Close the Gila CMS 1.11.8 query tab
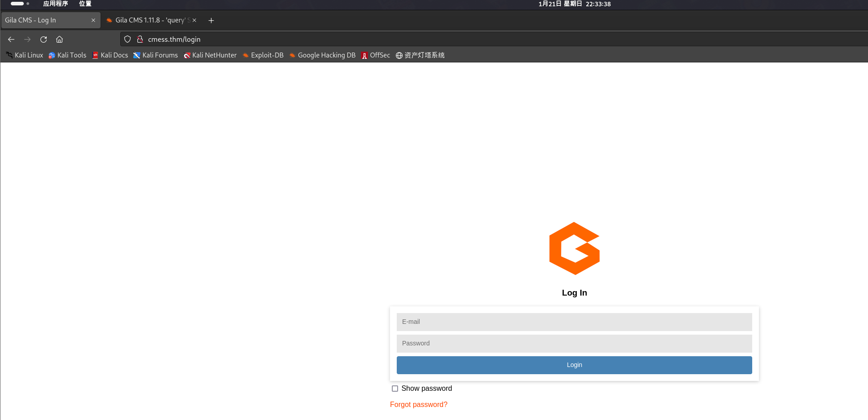The height and width of the screenshot is (420, 868). [x=194, y=20]
